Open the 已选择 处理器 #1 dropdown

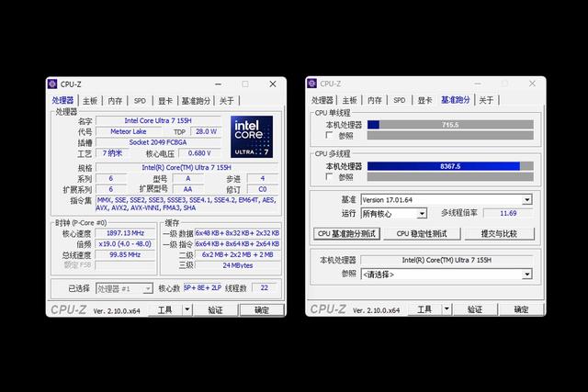pos(124,288)
